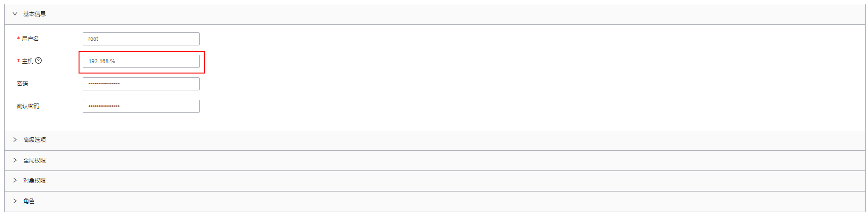Collapse the 基本信息 section using its chevron

[x=15, y=14]
